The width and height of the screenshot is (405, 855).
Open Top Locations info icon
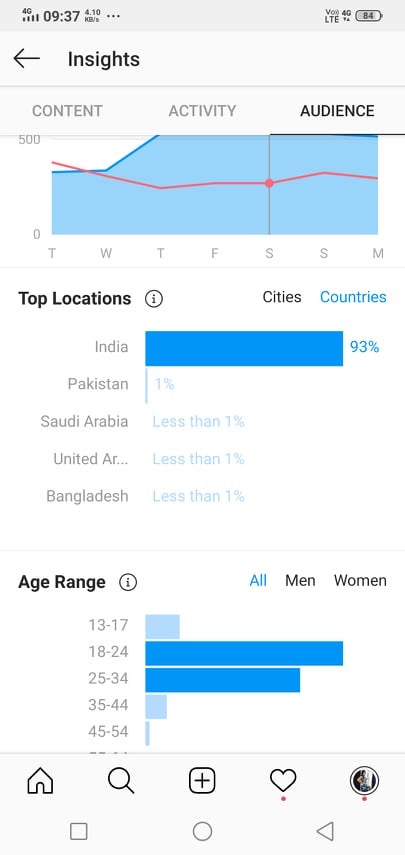pyautogui.click(x=154, y=299)
